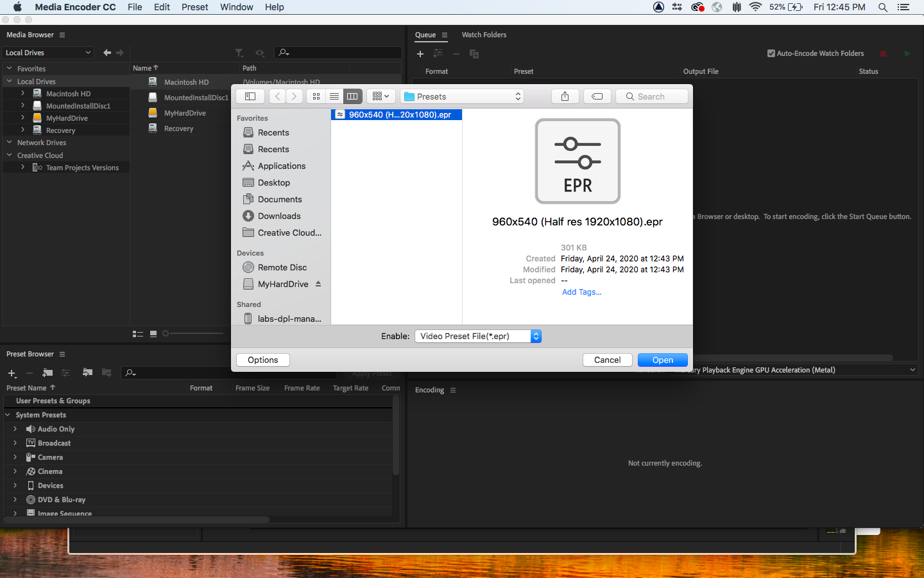Go back in file dialog
Viewport: 924px width, 578px height.
click(277, 96)
